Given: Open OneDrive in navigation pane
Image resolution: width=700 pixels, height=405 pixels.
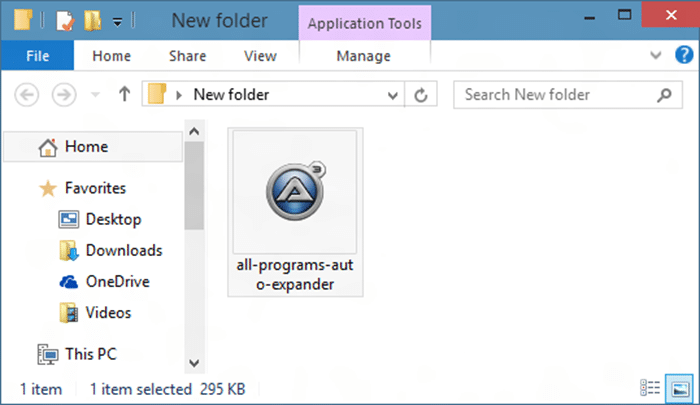Looking at the screenshot, I should click(x=117, y=281).
